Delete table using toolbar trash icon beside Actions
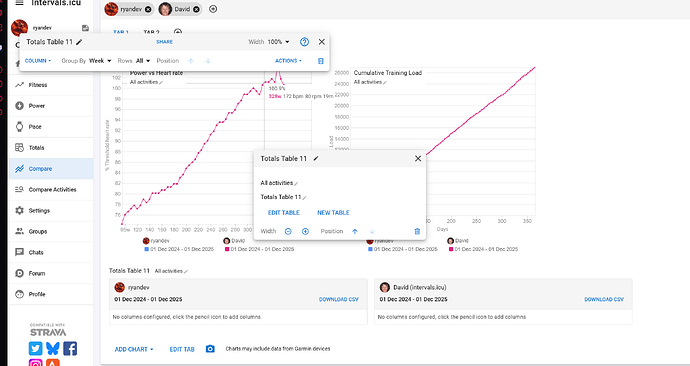The image size is (690, 366). 321,61
